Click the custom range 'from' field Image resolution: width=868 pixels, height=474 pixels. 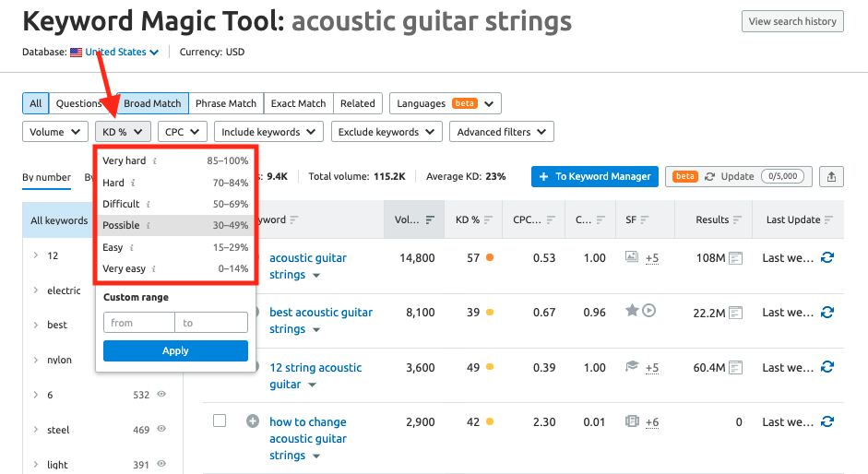click(138, 323)
